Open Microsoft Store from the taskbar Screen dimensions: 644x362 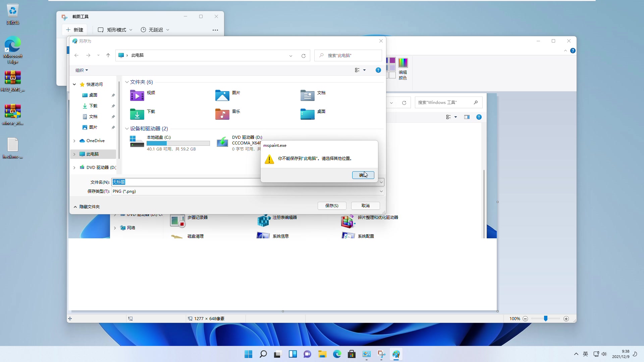click(x=352, y=354)
